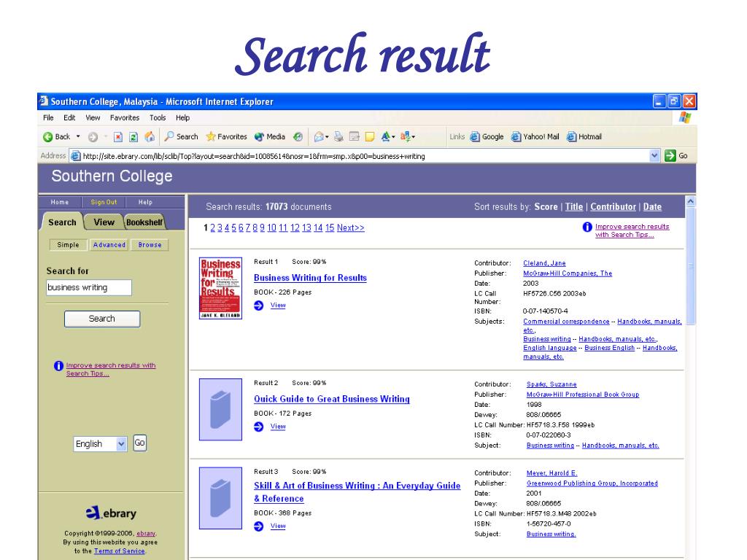The image size is (747, 560).
Task: Open the Google link in Links bar
Action: click(x=487, y=136)
